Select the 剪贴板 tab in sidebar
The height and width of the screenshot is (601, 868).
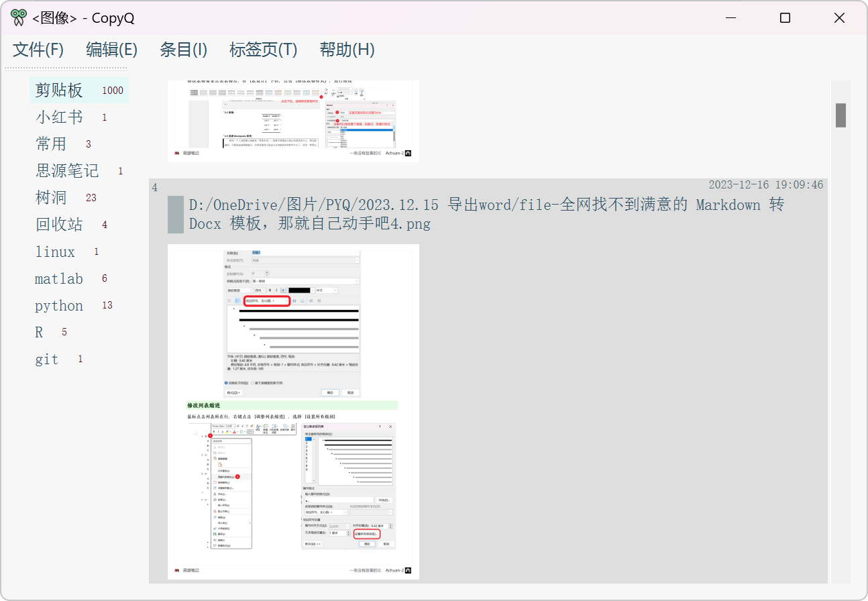click(58, 89)
